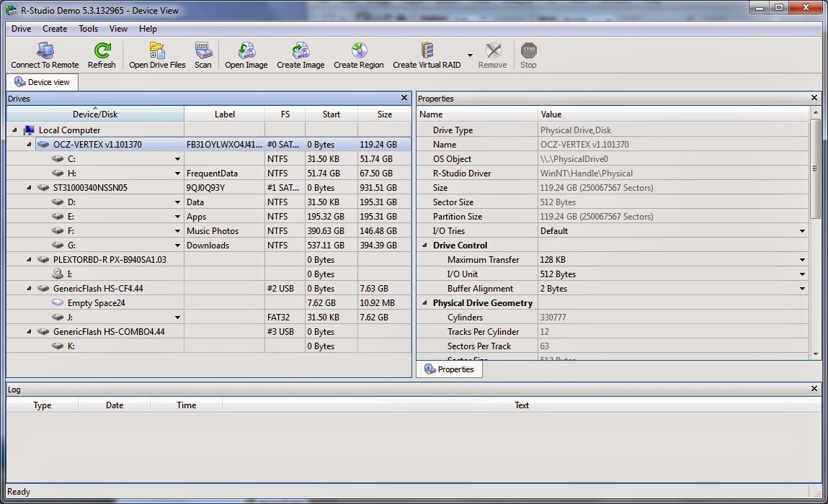
Task: Select the ST31000340NS hard drive icon
Action: click(x=43, y=187)
